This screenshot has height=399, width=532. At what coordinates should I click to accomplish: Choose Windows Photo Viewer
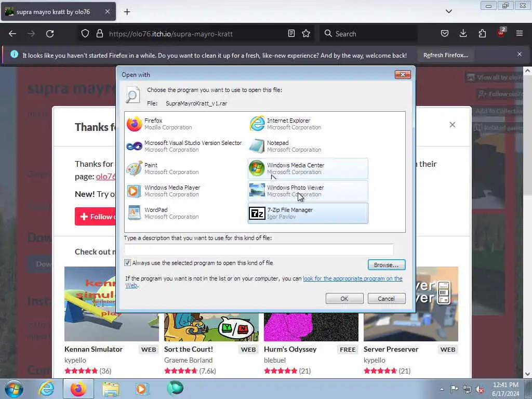pos(308,191)
